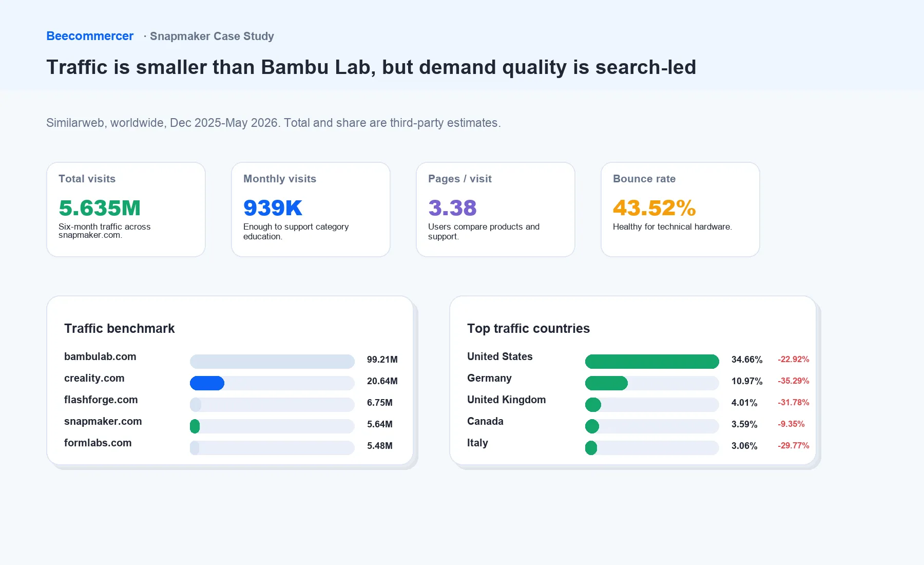Click the Traffic benchmark panel title

point(119,329)
